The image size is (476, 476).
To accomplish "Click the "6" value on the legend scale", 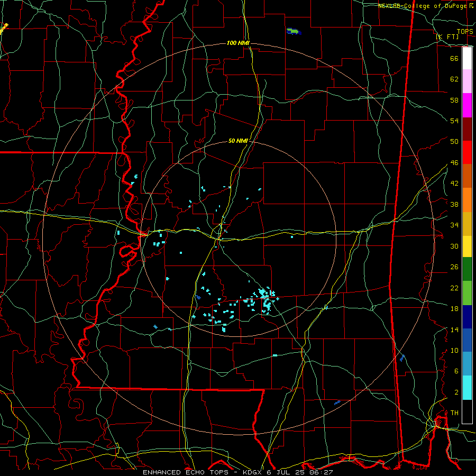I will pyautogui.click(x=456, y=371).
